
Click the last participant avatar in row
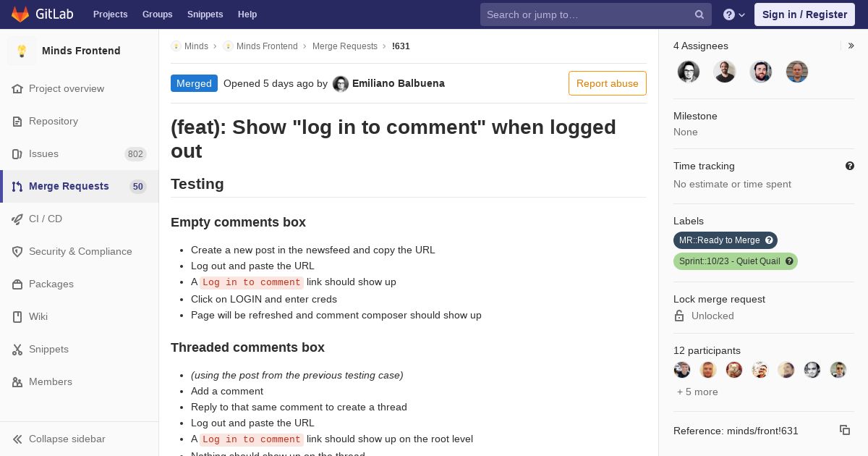(838, 370)
